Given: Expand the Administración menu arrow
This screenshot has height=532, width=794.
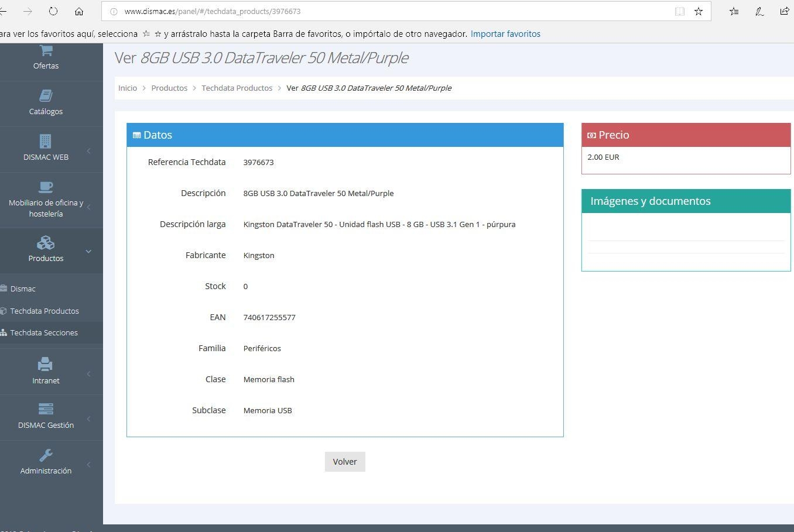Looking at the screenshot, I should pyautogui.click(x=88, y=465).
